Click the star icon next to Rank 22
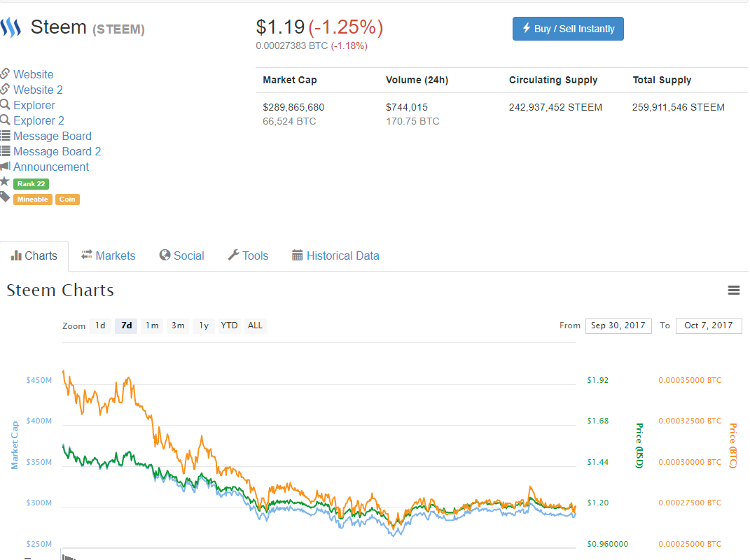Image resolution: width=750 pixels, height=560 pixels. (x=5, y=181)
